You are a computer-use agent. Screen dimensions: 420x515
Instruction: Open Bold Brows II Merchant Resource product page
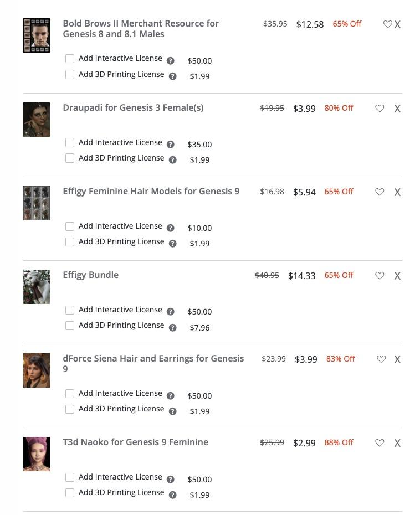click(x=141, y=29)
